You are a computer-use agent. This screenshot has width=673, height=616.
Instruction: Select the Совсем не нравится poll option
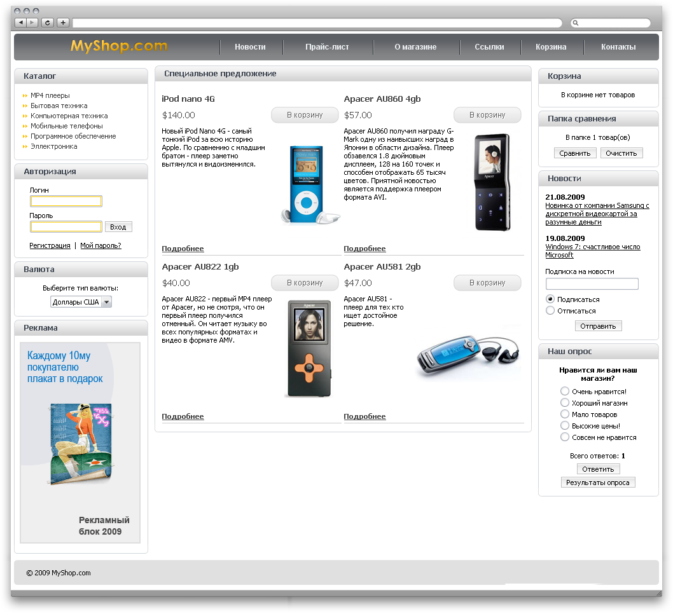[565, 437]
